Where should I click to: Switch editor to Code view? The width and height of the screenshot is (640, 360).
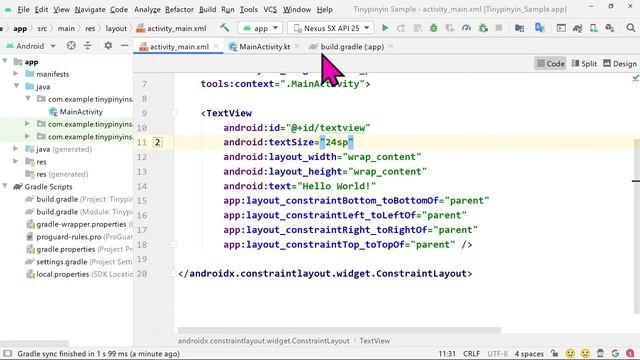[550, 63]
